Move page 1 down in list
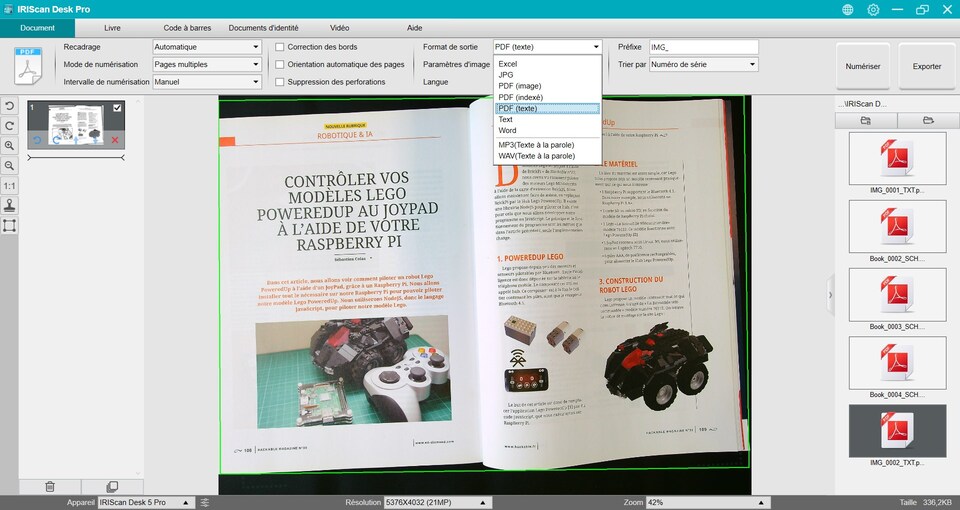 pyautogui.click(x=95, y=140)
